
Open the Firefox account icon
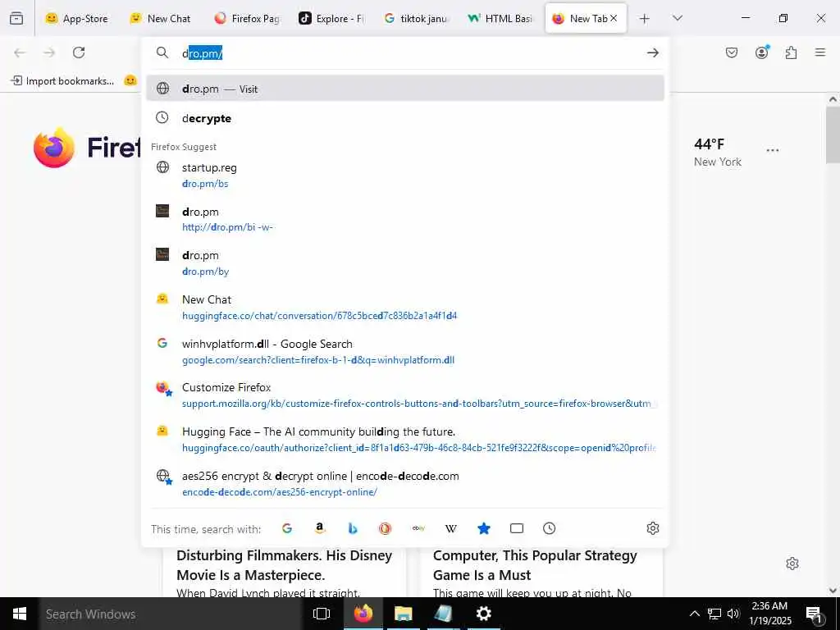[762, 52]
